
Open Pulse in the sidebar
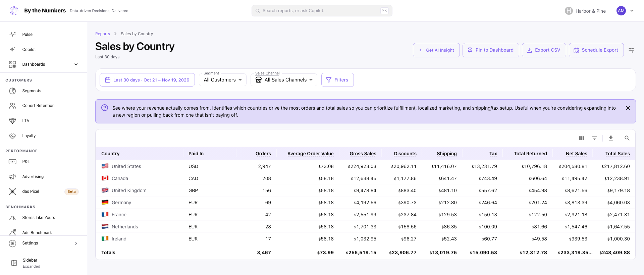[x=44, y=35]
